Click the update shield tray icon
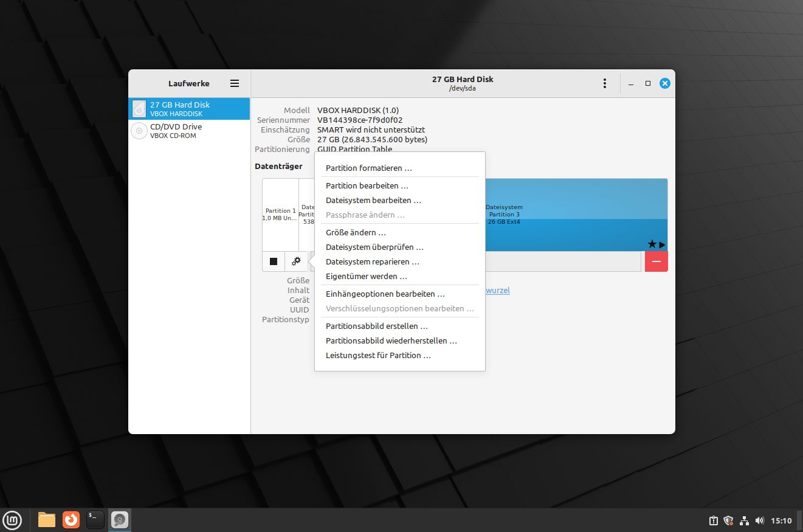Viewport: 803px width, 532px height. pos(728,520)
